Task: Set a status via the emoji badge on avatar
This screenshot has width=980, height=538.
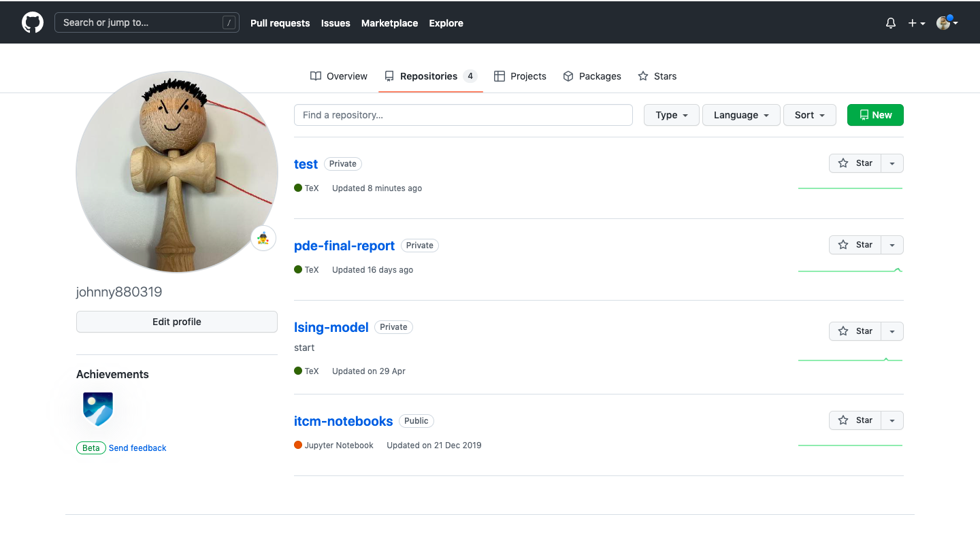Action: pyautogui.click(x=263, y=238)
